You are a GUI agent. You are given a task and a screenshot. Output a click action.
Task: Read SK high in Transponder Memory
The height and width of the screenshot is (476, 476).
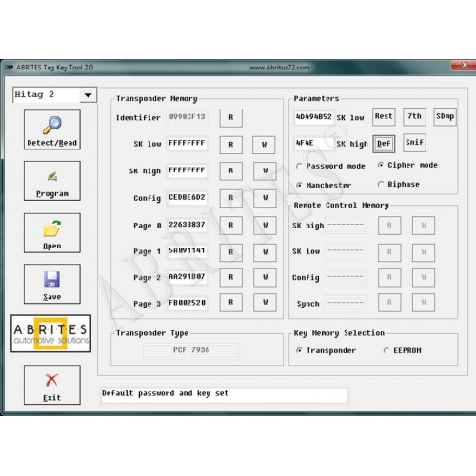click(x=231, y=171)
